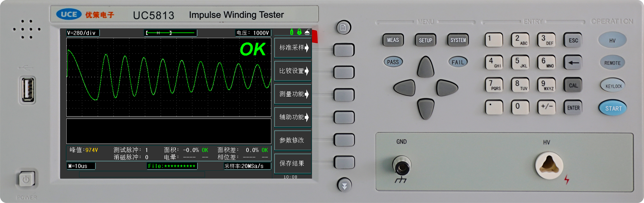Toggle the HV operation button
This screenshot has width=644, height=203.
point(612,40)
